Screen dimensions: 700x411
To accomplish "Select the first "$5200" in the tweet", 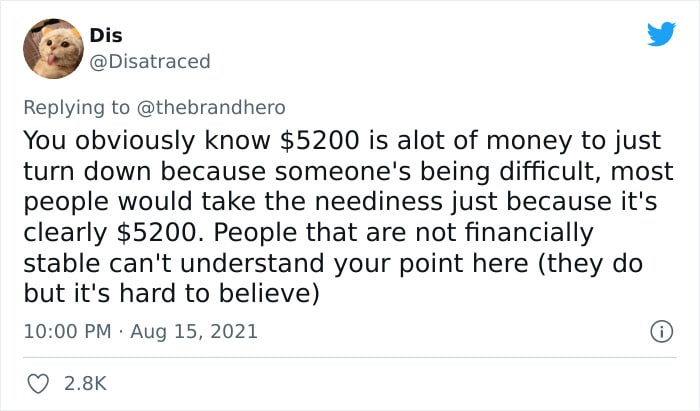I will [x=320, y=140].
